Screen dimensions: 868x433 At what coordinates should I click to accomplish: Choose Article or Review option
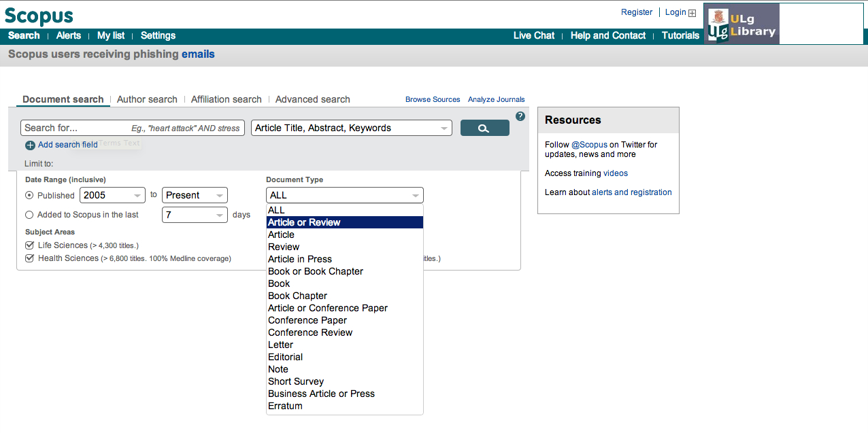click(x=345, y=222)
